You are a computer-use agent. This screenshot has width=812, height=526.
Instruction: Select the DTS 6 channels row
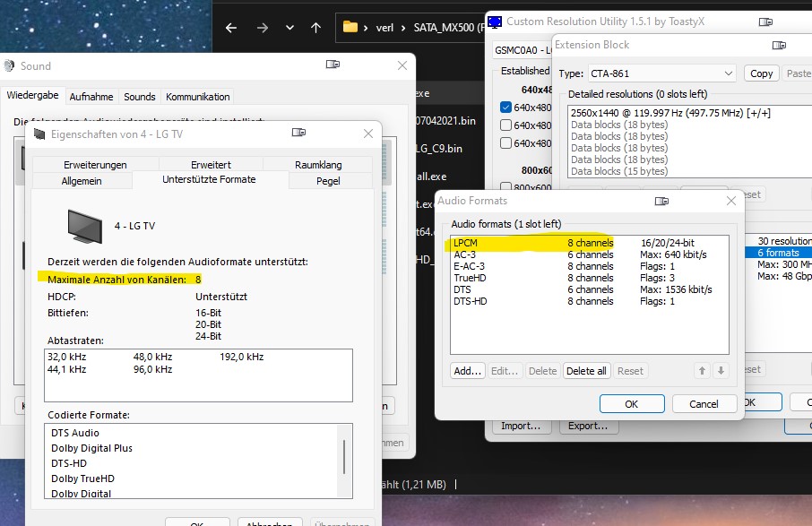(590, 289)
